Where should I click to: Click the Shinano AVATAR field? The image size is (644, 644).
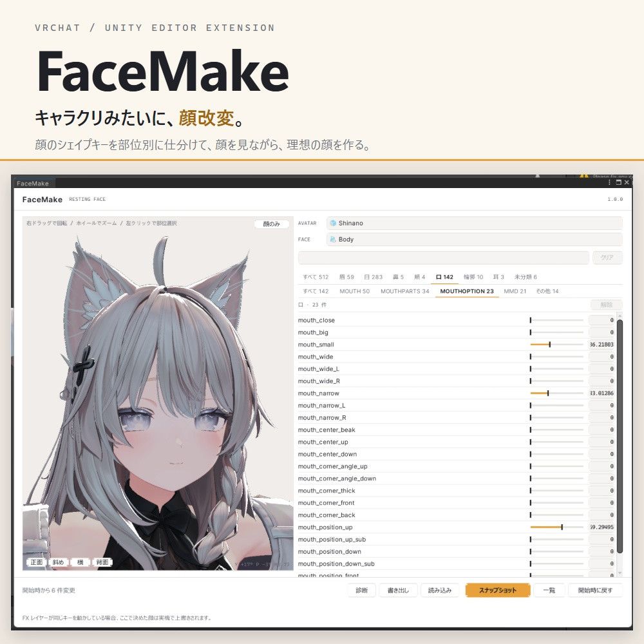click(475, 223)
